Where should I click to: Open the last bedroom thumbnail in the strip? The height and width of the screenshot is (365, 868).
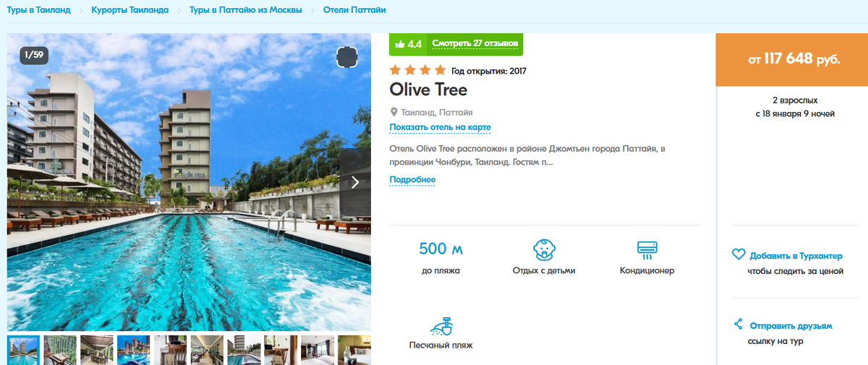354,350
